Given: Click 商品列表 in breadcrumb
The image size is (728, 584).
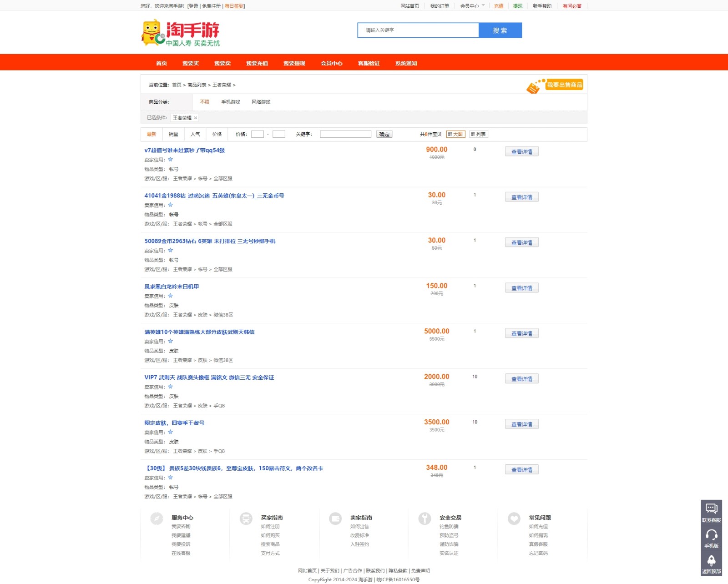Looking at the screenshot, I should (197, 85).
